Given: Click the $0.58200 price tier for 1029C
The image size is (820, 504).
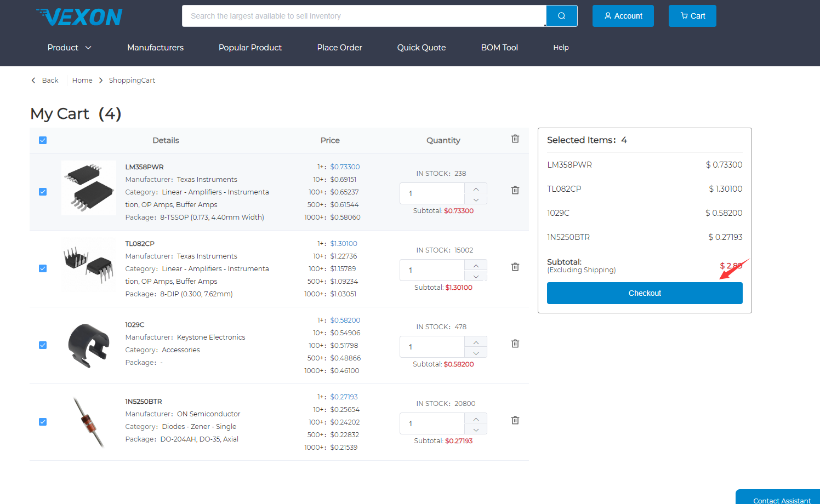Looking at the screenshot, I should tap(345, 320).
